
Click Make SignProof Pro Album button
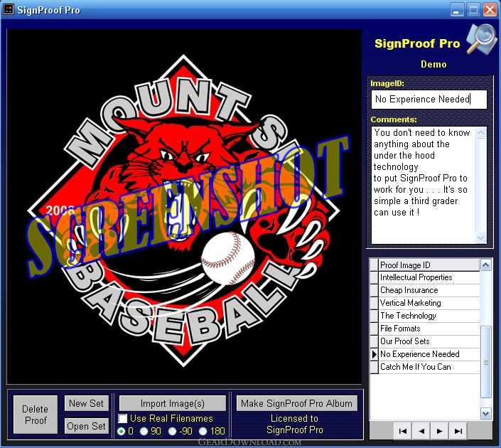(x=296, y=403)
